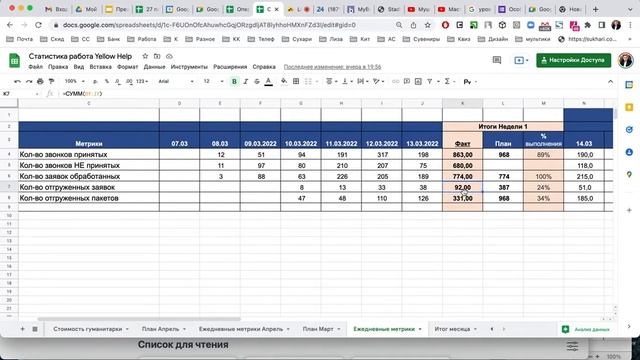Select the Кол-во отгруженных пакетов cell
640x360 pixels.
(89, 198)
